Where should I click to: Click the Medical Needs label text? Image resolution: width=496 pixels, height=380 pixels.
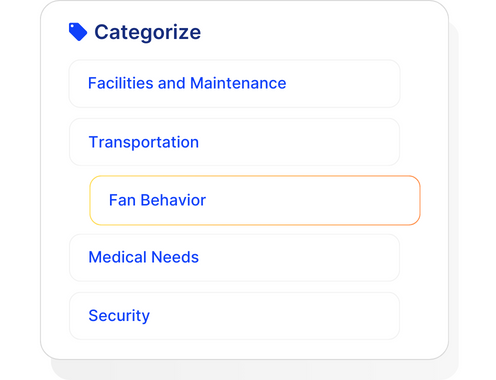[144, 257]
